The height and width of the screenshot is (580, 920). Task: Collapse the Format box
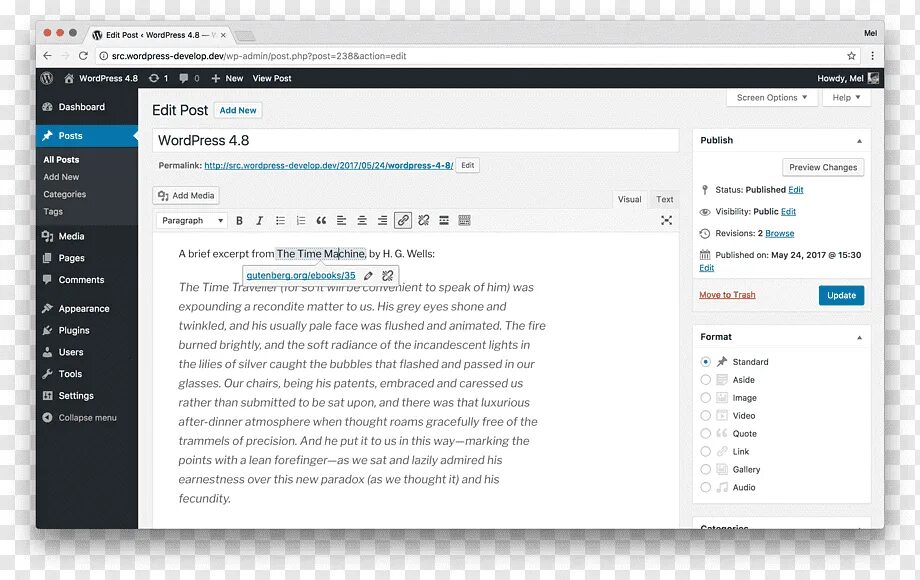coord(859,337)
